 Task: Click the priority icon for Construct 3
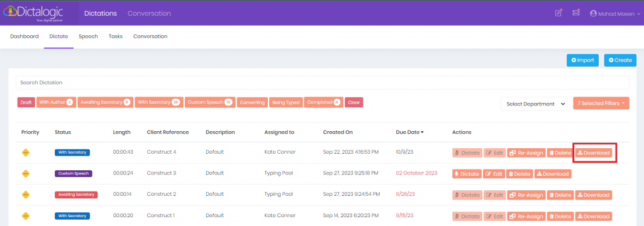[26, 173]
